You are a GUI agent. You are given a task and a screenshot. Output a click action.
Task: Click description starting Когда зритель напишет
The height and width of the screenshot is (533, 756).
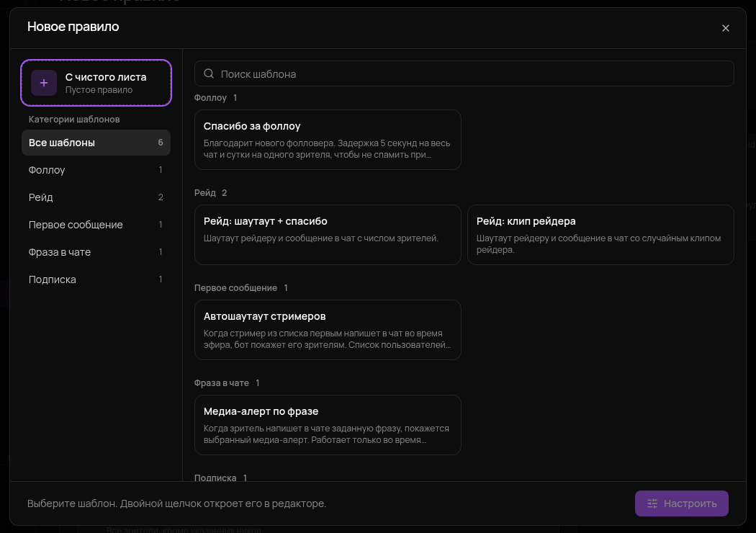(x=326, y=434)
